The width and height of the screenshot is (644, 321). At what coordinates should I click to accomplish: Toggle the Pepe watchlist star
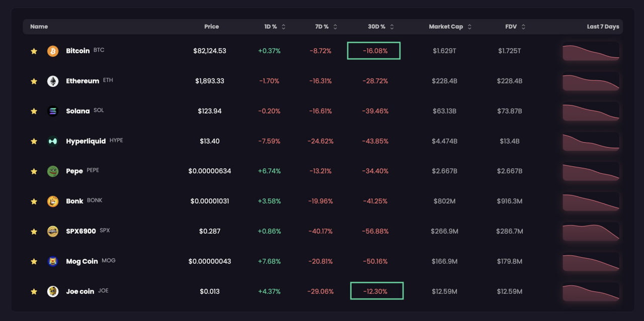point(34,171)
